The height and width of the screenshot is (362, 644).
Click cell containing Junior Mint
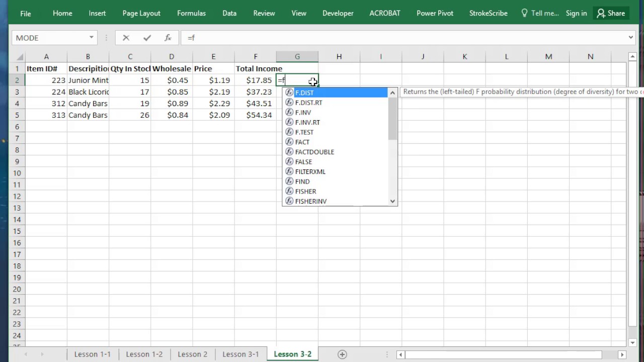(x=88, y=80)
